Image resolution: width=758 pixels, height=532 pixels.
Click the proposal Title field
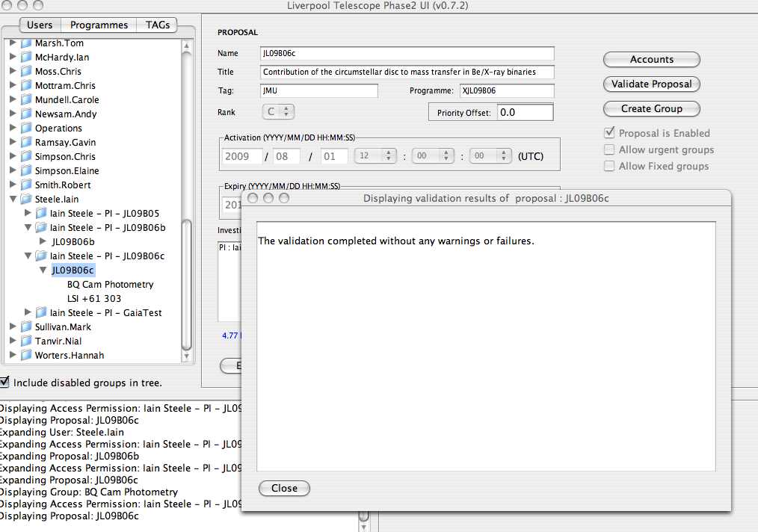pos(407,72)
